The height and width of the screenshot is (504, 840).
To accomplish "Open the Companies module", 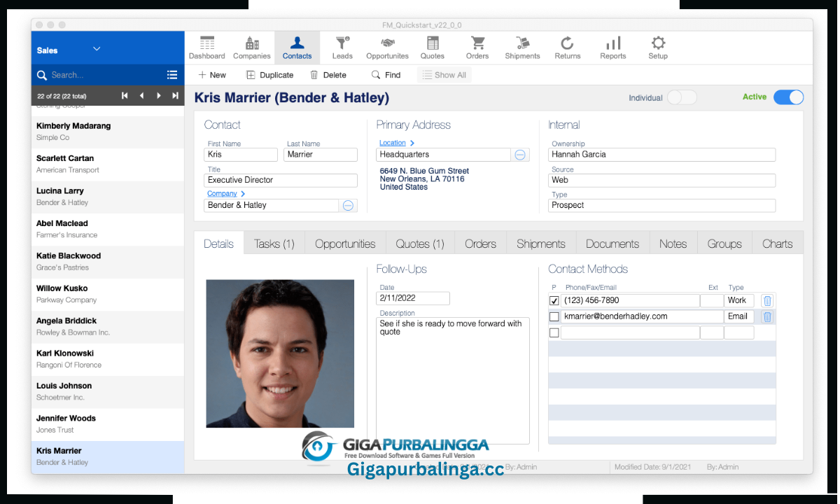I will point(252,48).
